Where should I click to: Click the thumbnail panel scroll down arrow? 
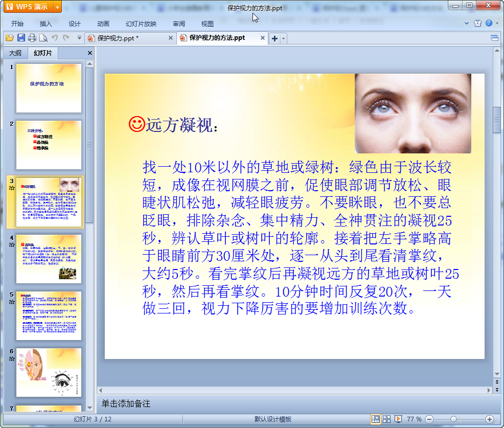[89, 408]
